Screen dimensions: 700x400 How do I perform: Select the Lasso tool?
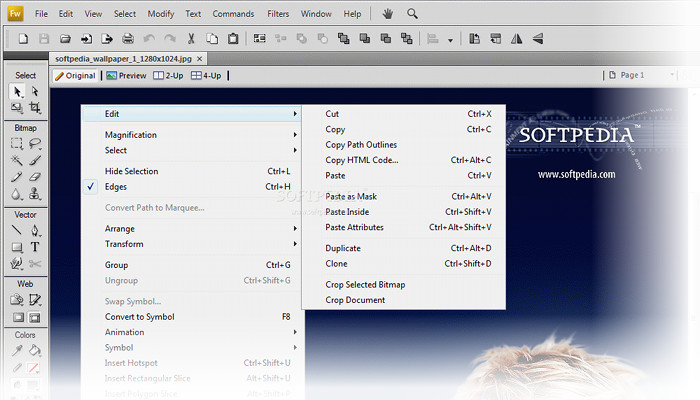coord(35,144)
